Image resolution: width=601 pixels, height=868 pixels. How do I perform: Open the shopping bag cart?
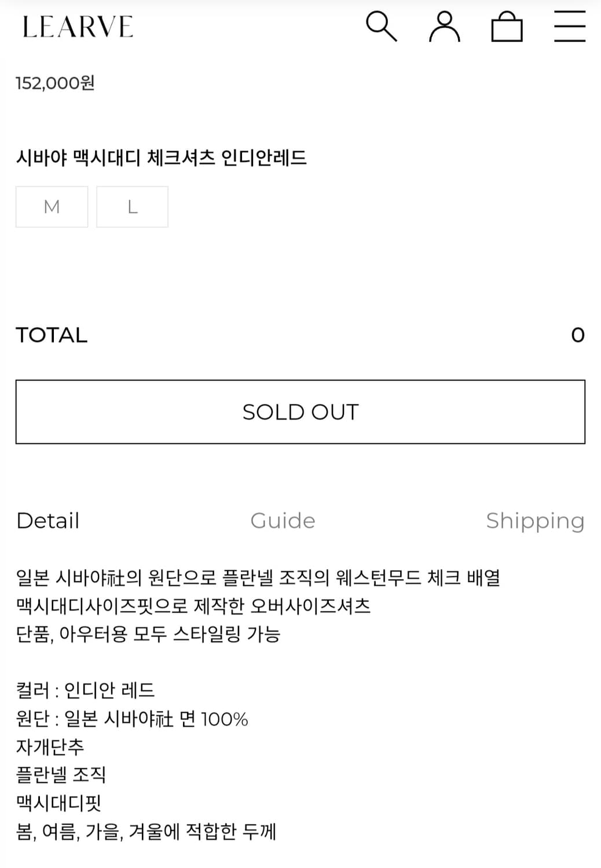point(507,27)
